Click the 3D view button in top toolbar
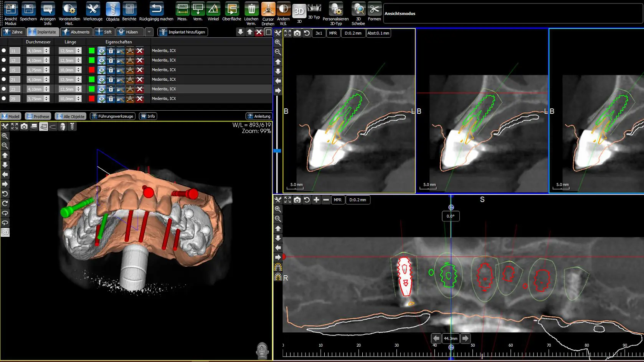This screenshot has height=362, width=644. 299,12
